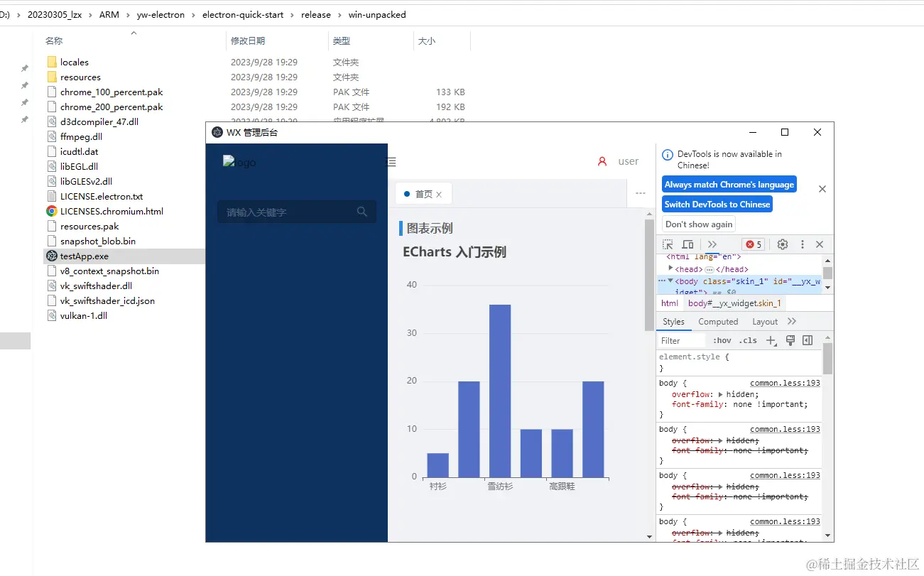Select ffmpeg.dll file
This screenshot has height=576, width=924.
click(81, 136)
